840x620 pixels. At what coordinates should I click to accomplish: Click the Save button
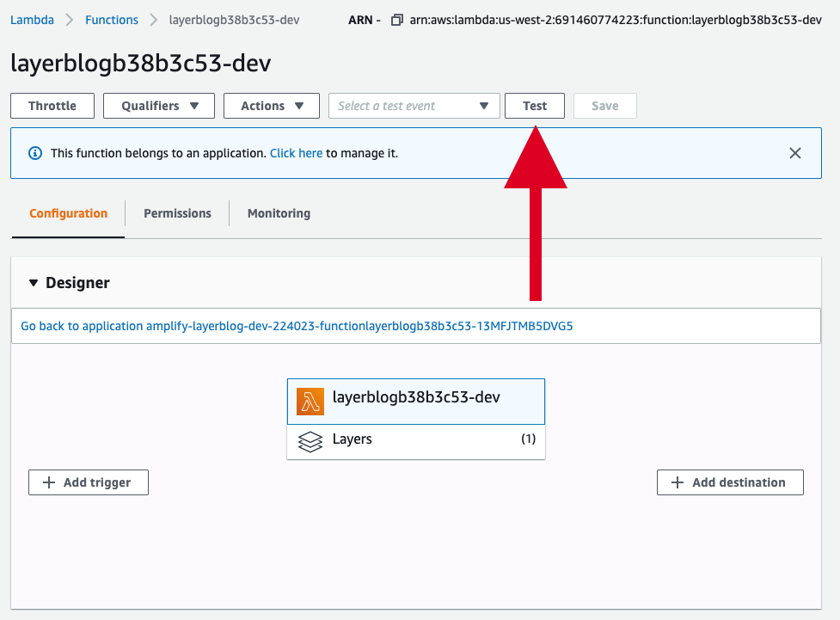click(604, 106)
